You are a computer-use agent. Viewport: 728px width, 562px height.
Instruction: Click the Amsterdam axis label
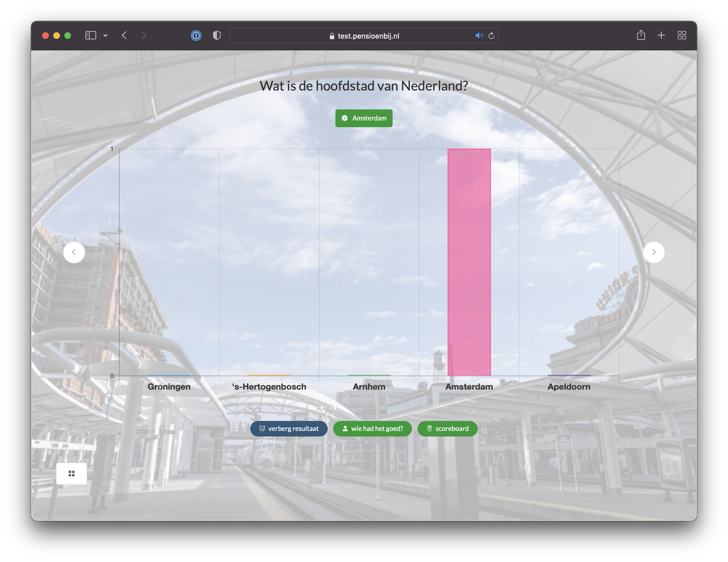tap(469, 387)
